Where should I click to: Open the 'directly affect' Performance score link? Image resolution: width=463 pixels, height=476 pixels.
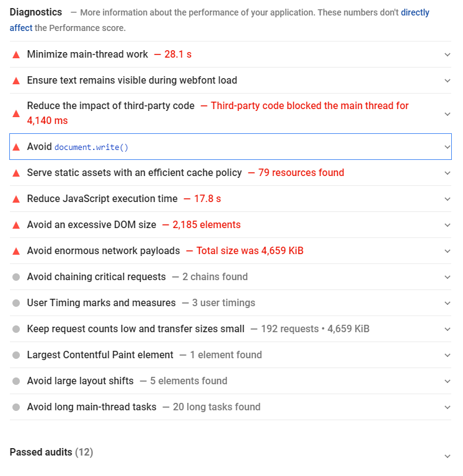coord(415,12)
